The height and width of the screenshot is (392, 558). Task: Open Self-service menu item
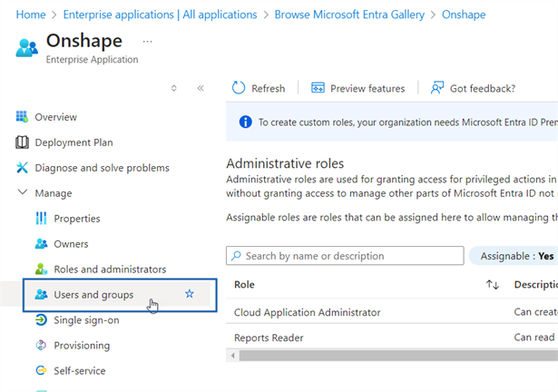pos(79,371)
